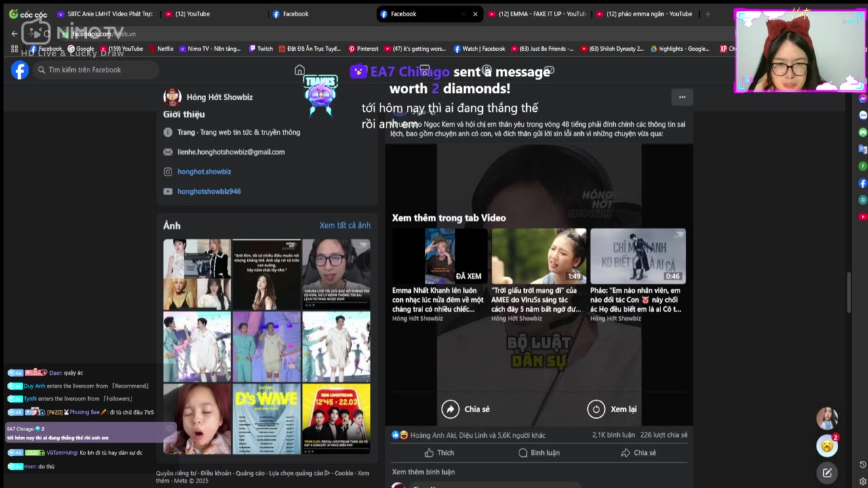This screenshot has height=488, width=868.
Task: Click the Facebook logo icon
Action: coord(20,70)
